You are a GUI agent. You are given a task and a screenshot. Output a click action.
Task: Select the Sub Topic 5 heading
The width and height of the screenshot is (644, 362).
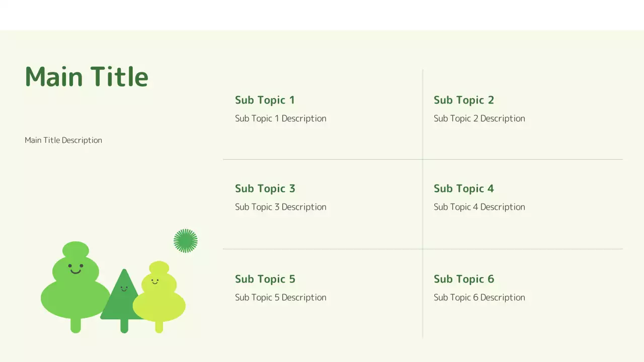(x=265, y=279)
